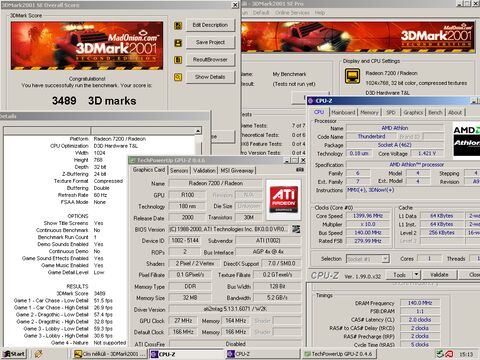Open the Online Services menu in 3DMark2001
The height and width of the screenshot is (360, 480).
[x=292, y=13]
